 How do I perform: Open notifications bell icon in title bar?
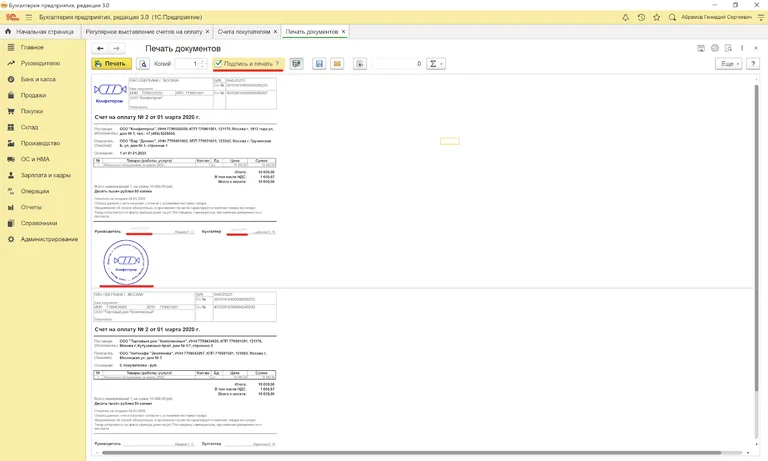pos(626,18)
